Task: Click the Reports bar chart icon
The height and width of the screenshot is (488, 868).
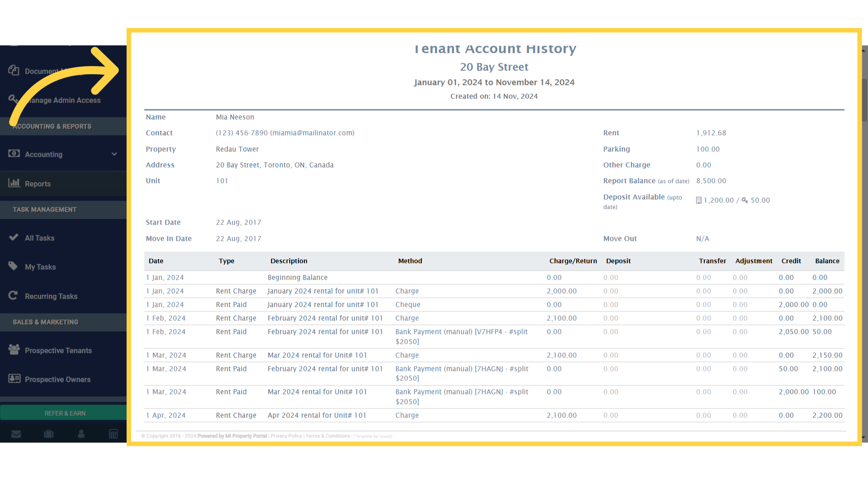Action: [14, 183]
